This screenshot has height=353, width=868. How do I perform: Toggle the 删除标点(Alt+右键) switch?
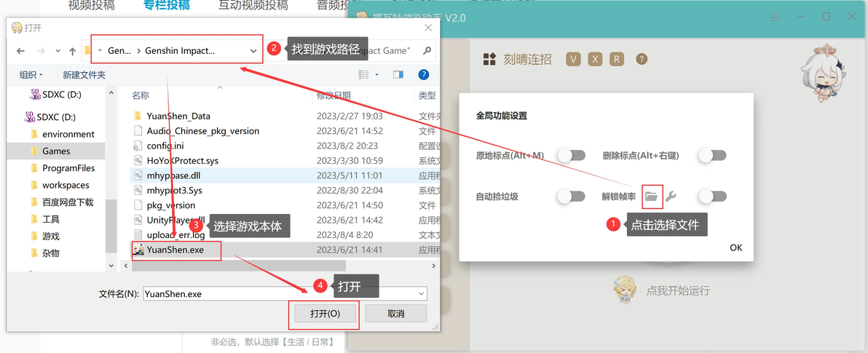[x=712, y=156]
